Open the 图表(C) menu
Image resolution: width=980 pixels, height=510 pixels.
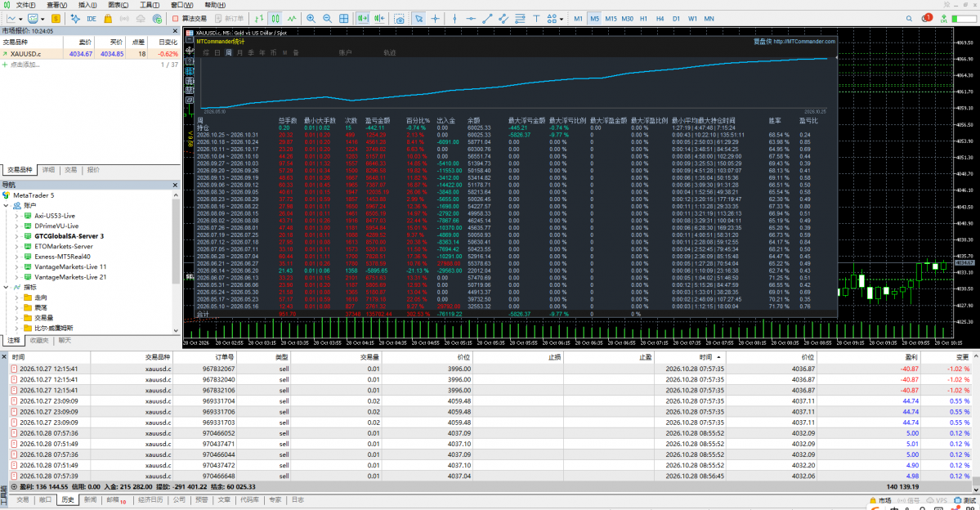(x=119, y=5)
